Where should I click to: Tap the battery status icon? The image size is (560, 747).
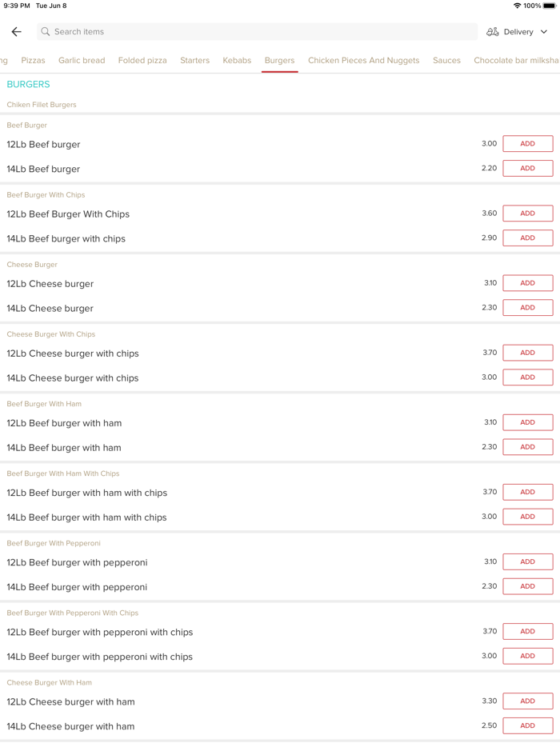[x=550, y=6]
